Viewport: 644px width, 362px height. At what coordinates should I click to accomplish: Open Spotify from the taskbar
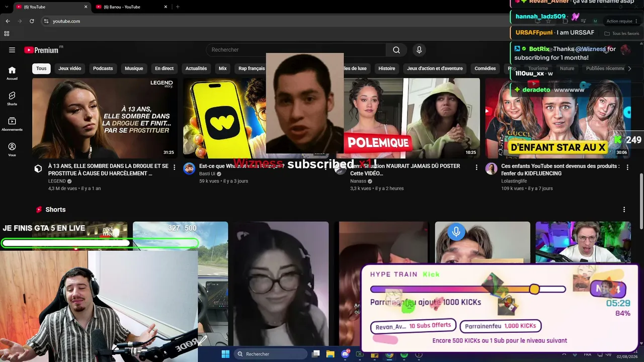click(404, 354)
